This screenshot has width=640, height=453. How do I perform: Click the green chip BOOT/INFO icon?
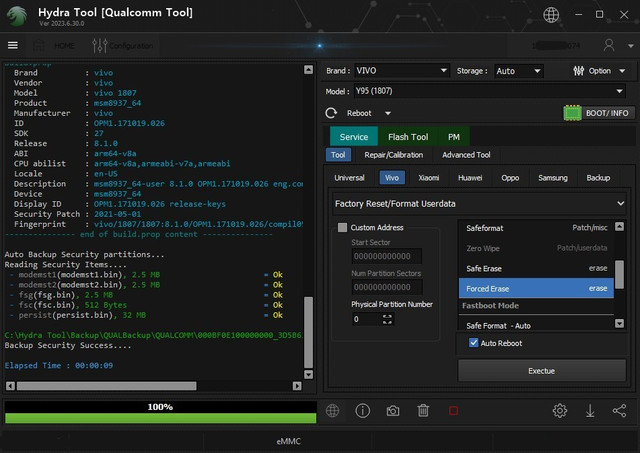coord(572,113)
